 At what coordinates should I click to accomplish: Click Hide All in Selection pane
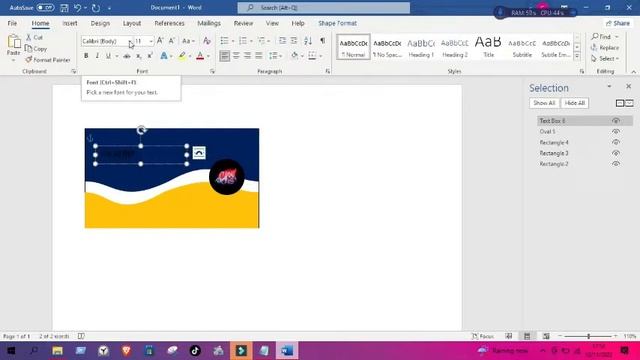(575, 103)
